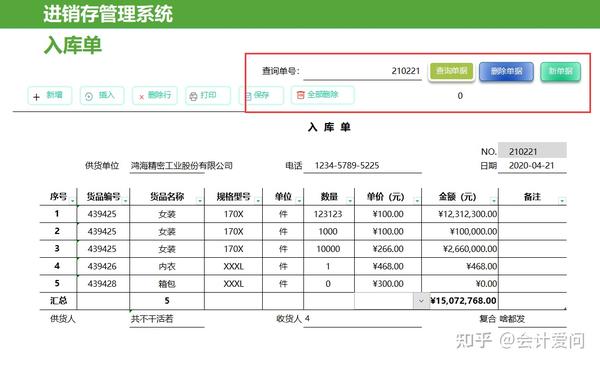Click the trash icon on 全部删除 button
Screen dimensions: 600x365
point(301,95)
